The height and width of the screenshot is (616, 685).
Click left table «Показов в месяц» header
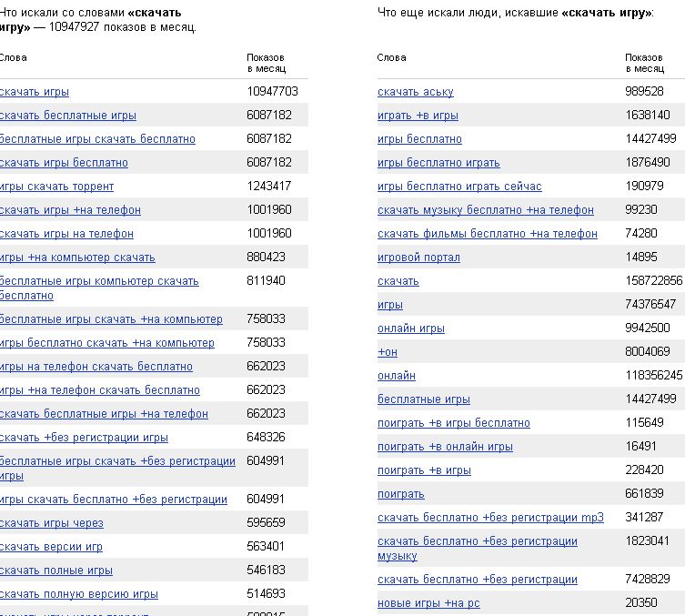click(x=266, y=63)
